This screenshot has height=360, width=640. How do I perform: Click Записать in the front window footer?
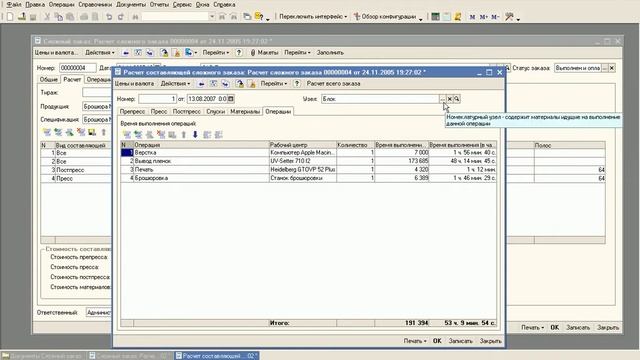point(460,341)
